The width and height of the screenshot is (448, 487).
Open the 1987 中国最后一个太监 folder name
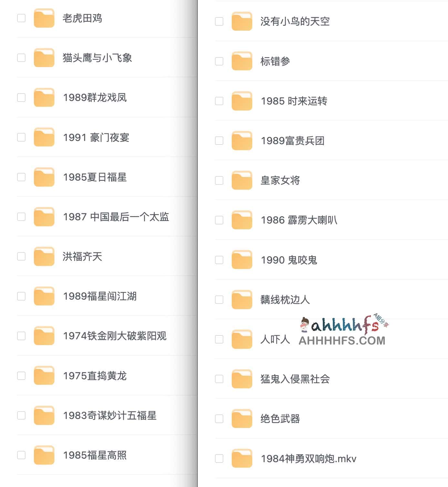(x=116, y=217)
